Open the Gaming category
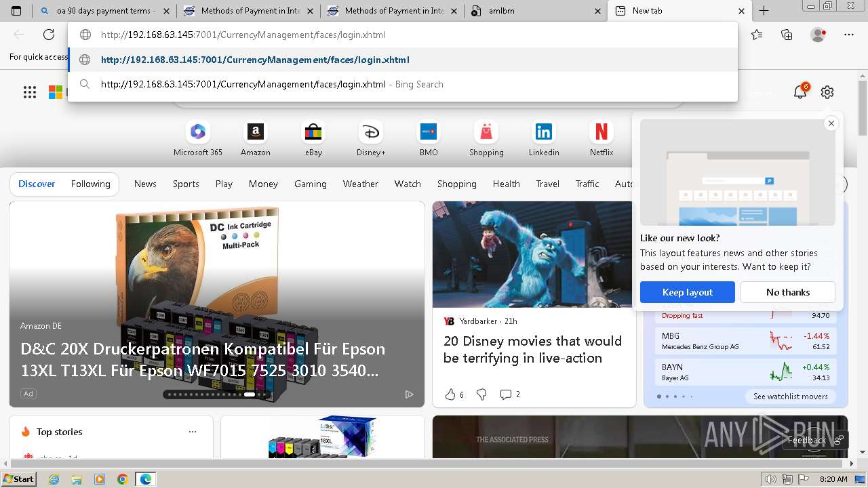This screenshot has width=868, height=488. tap(311, 184)
